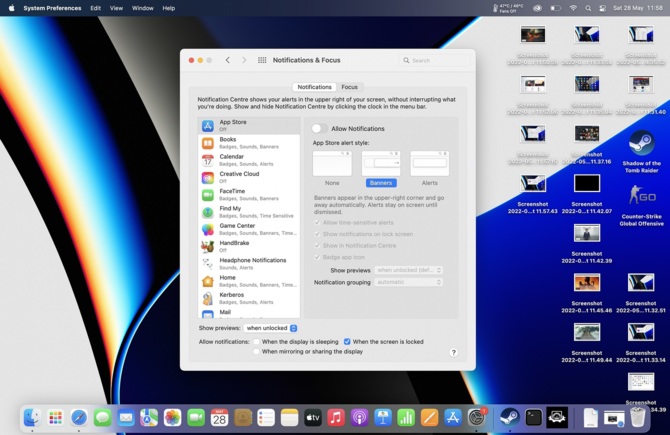The width and height of the screenshot is (670, 435).
Task: Enable When mirroring or sharing the display
Action: [256, 352]
